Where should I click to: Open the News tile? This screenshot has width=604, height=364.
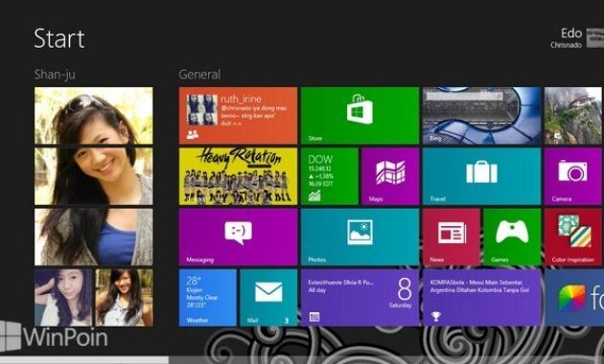[451, 237]
